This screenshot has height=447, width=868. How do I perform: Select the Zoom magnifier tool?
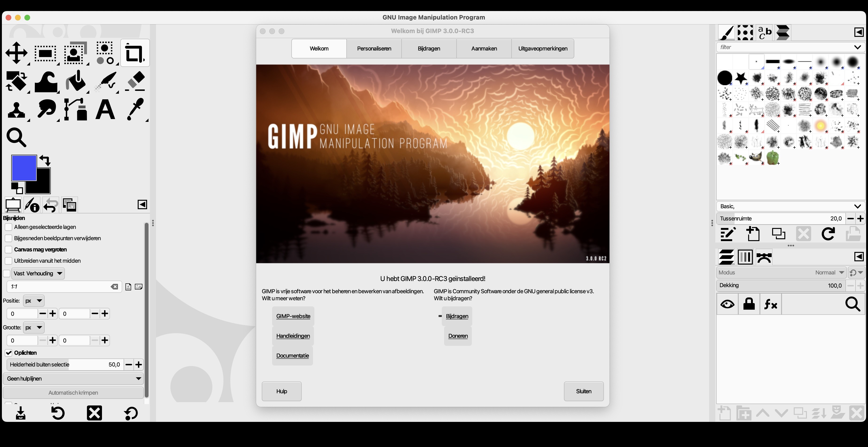(16, 137)
